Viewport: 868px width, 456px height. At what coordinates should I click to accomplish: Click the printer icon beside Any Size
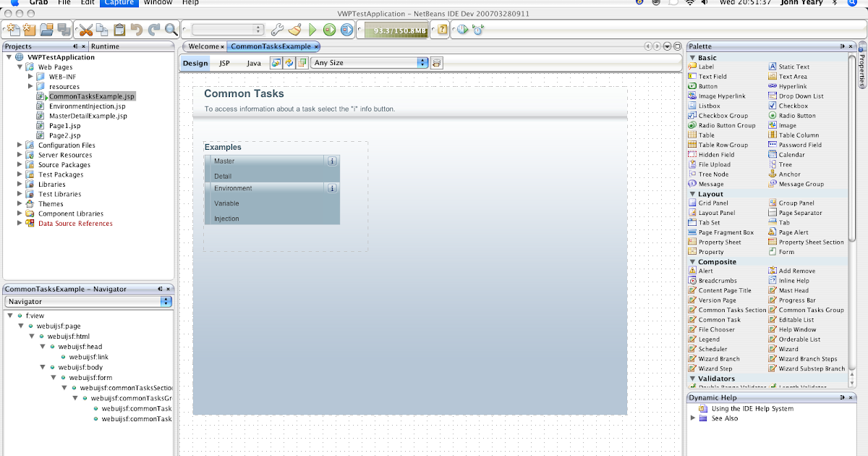[x=437, y=63]
